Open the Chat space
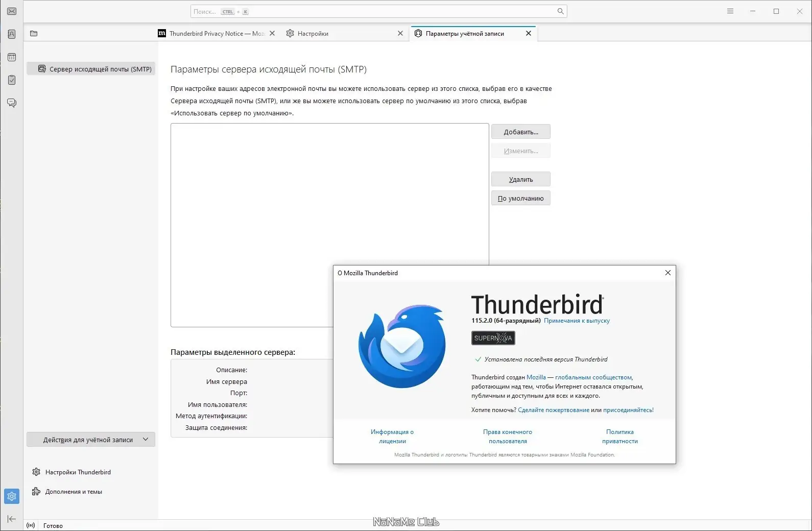812x531 pixels. tap(12, 103)
